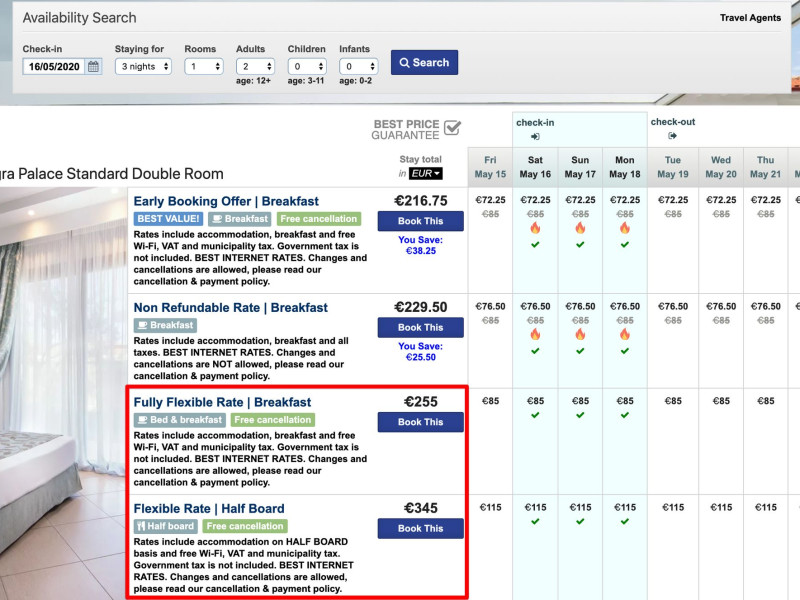Click the calendar icon beside check-in date
This screenshot has width=800, height=600.
click(93, 67)
